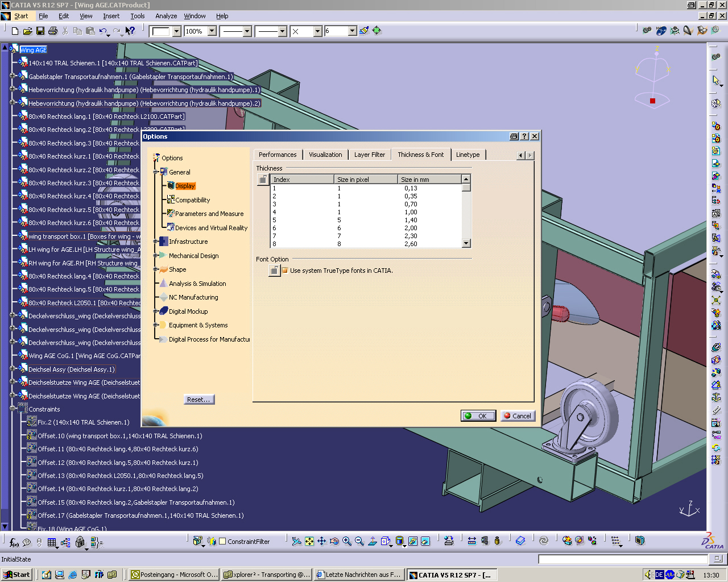Click Size in mm column header
The image size is (728, 582).
point(429,180)
